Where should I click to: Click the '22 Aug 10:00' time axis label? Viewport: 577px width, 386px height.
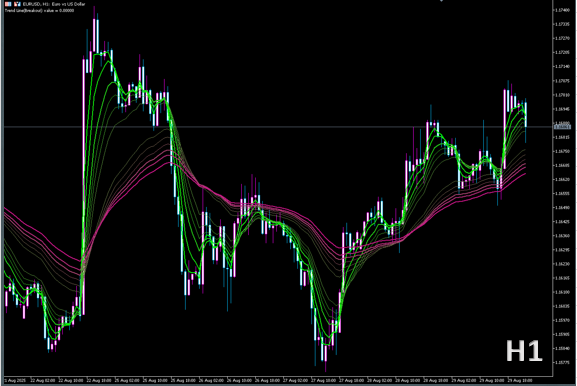tap(71, 380)
